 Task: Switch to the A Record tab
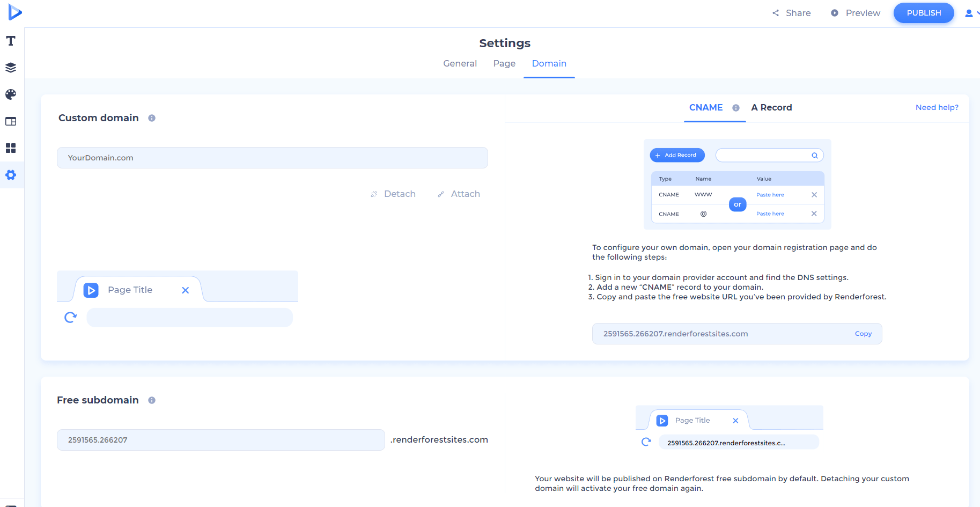(x=771, y=107)
